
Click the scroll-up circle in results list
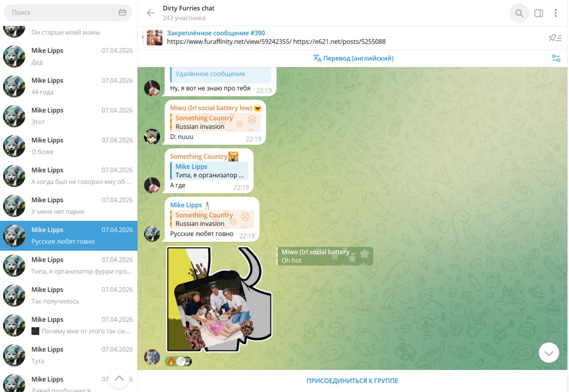119,379
